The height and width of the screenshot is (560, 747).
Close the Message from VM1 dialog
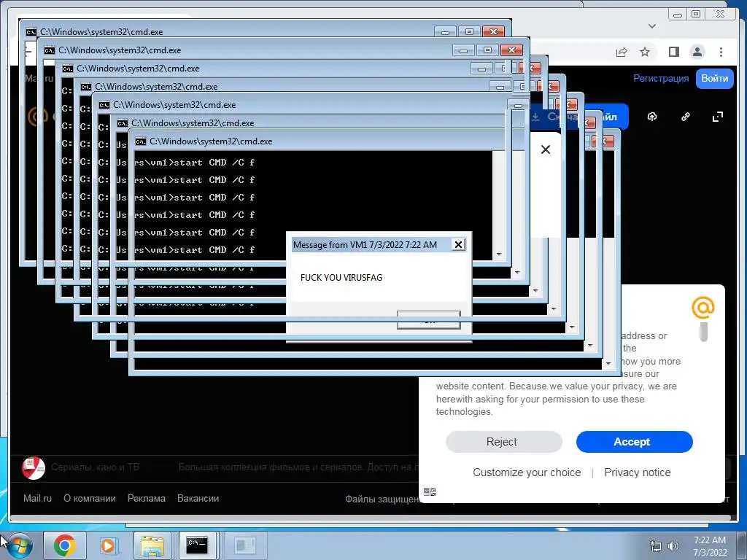click(x=458, y=245)
